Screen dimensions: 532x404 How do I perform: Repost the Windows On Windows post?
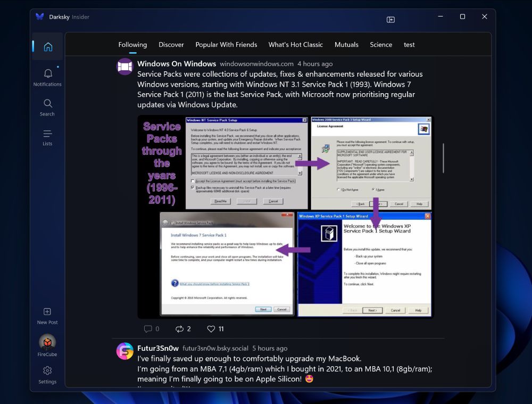(x=183, y=328)
